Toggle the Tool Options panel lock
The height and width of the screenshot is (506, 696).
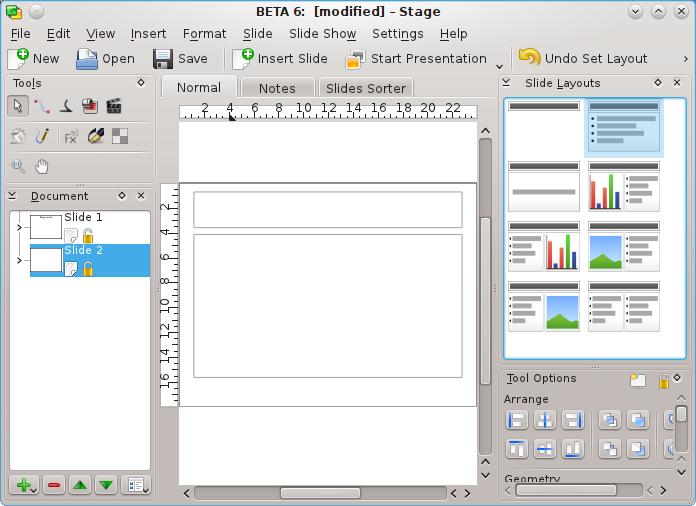663,380
